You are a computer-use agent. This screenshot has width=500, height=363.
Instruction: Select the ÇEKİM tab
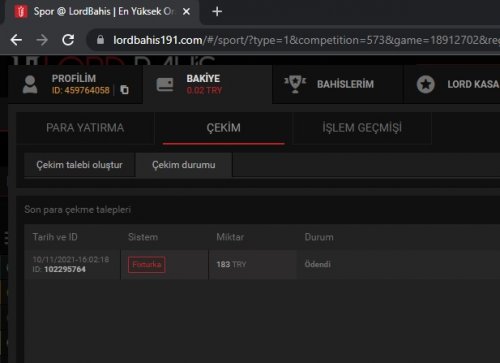(223, 128)
